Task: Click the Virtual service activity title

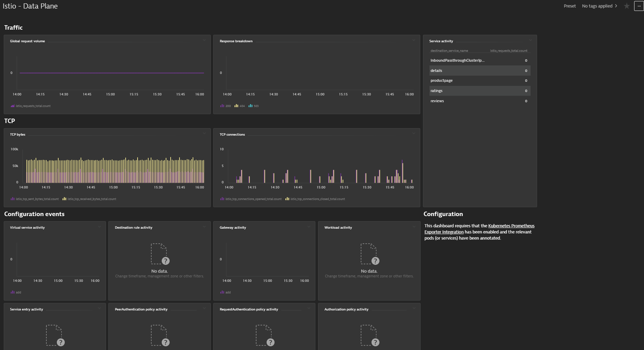Action: click(27, 228)
